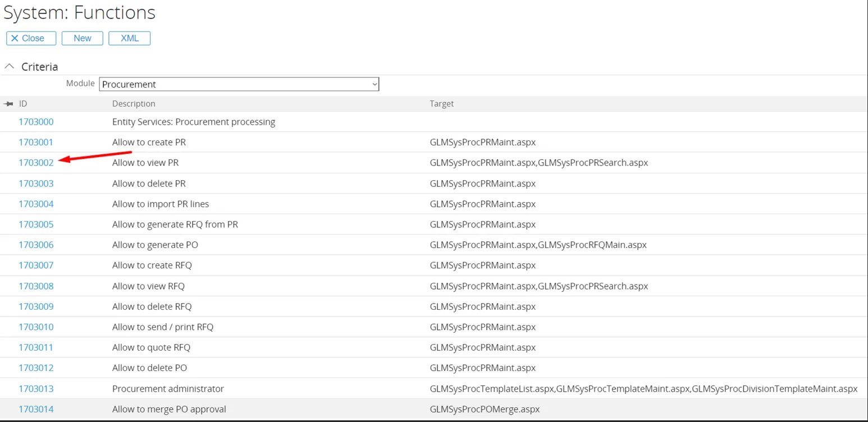Sort by the ID column header
868x422 pixels.
[x=23, y=104]
